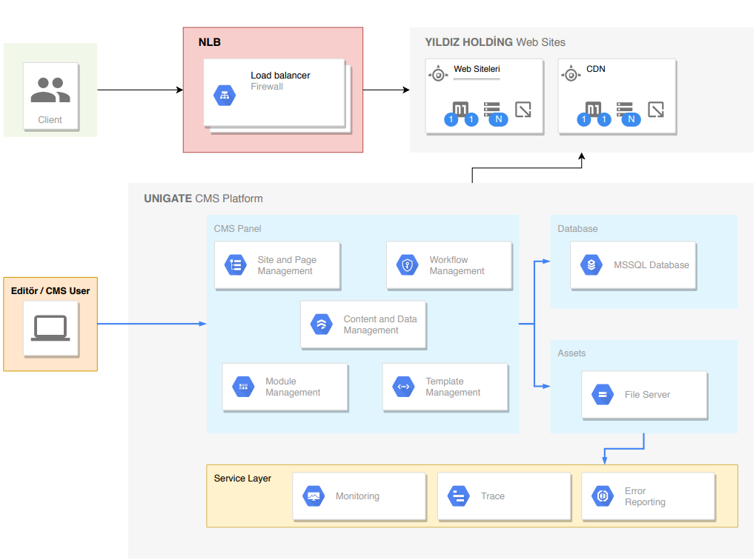Click the N badge in CDN card
The height and width of the screenshot is (560, 756).
click(x=631, y=119)
